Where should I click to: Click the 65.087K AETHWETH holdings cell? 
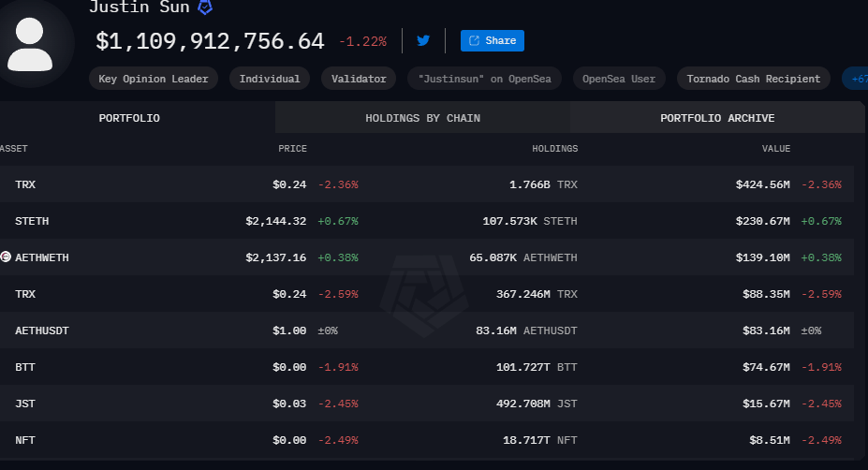click(x=523, y=257)
